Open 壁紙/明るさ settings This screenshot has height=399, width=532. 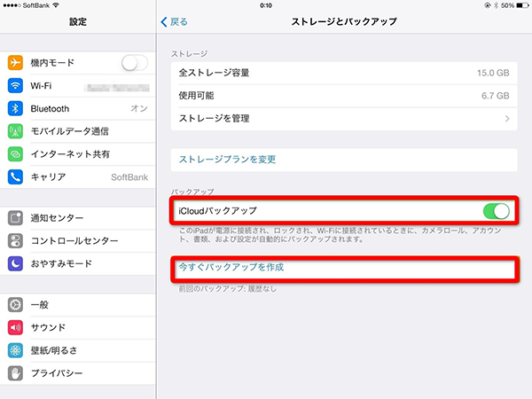pos(78,350)
